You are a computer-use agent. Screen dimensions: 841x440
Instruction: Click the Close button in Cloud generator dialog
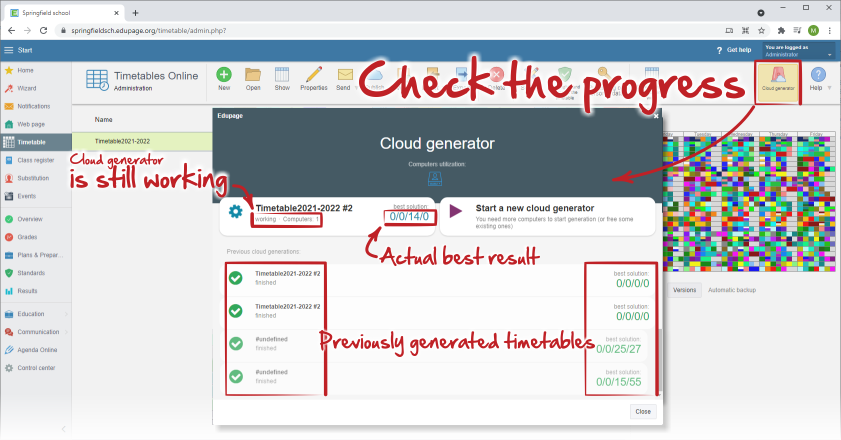coord(643,412)
